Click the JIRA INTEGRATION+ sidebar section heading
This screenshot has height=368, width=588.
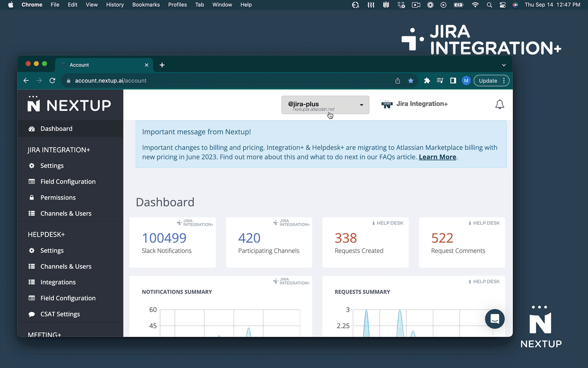click(59, 150)
